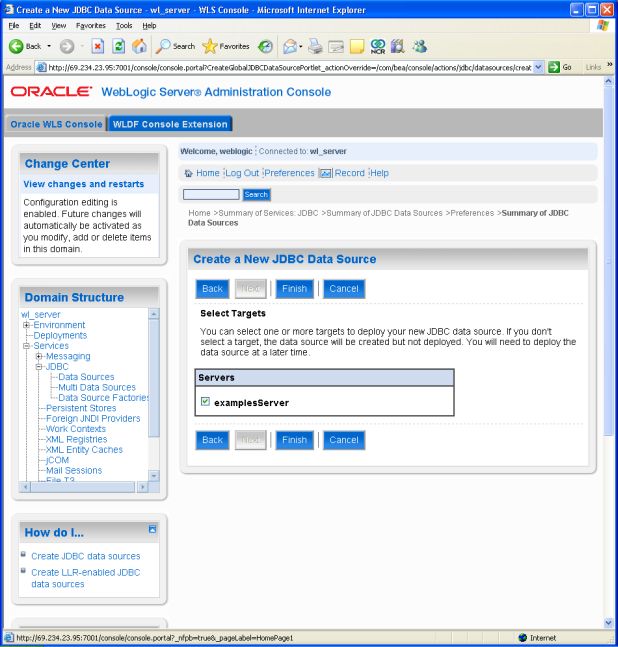The width and height of the screenshot is (618, 647).
Task: Click the Refresh page icon
Action: tap(119, 46)
